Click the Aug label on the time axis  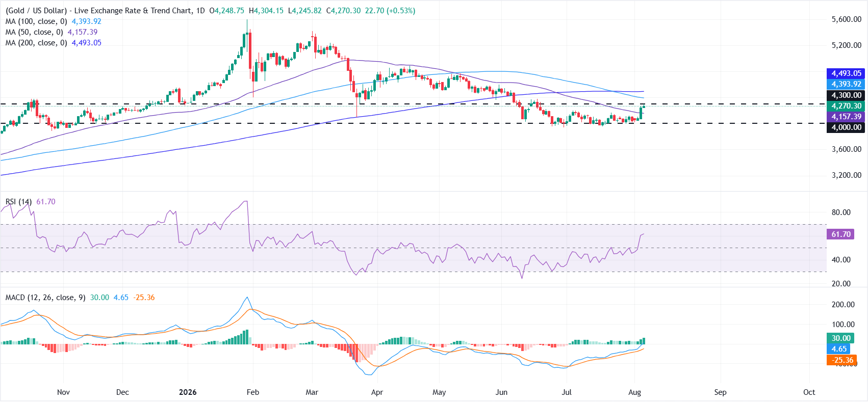tap(635, 392)
